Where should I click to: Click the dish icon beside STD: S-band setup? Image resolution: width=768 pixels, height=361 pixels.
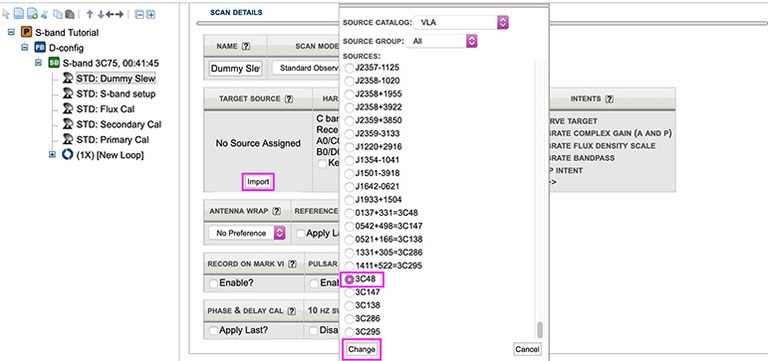point(68,94)
